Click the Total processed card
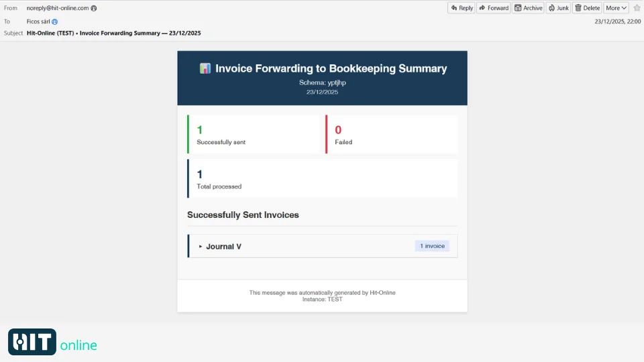 point(322,178)
